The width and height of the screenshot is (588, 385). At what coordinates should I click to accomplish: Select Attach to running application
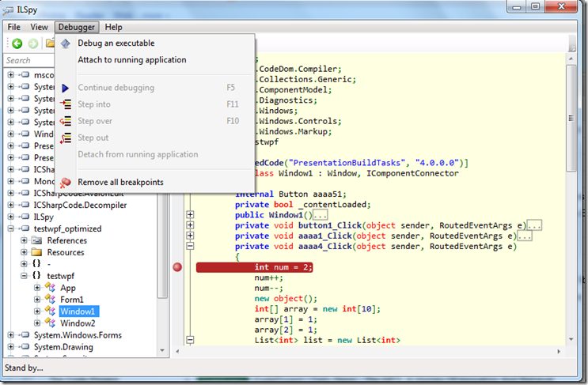[131, 60]
